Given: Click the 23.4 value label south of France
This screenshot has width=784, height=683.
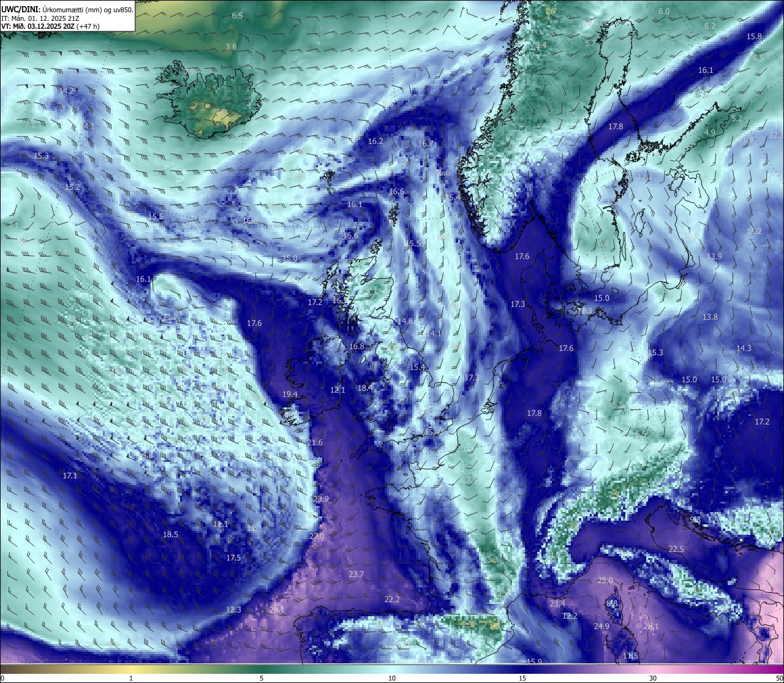Looking at the screenshot, I should coord(557,603).
